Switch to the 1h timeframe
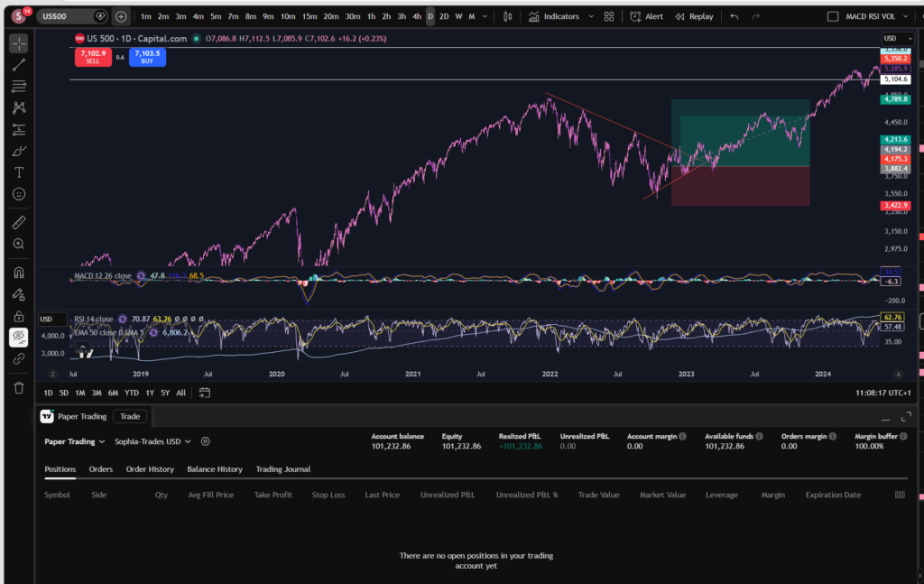 click(x=371, y=16)
